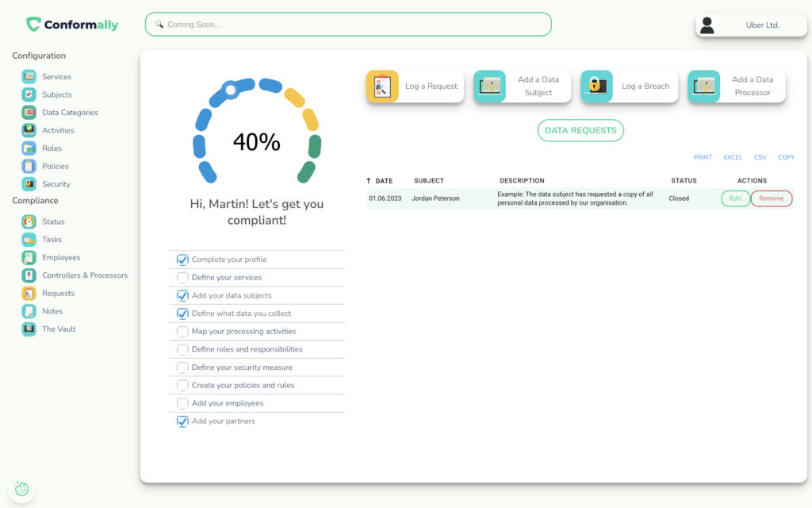This screenshot has width=812, height=508.
Task: Click the Jordan Peterson subject cell
Action: point(435,198)
